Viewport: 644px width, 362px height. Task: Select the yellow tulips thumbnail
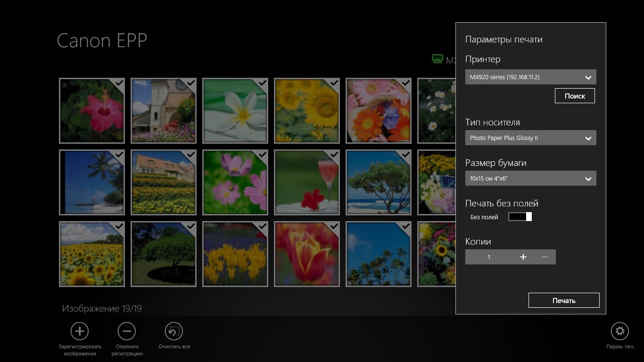point(235,254)
